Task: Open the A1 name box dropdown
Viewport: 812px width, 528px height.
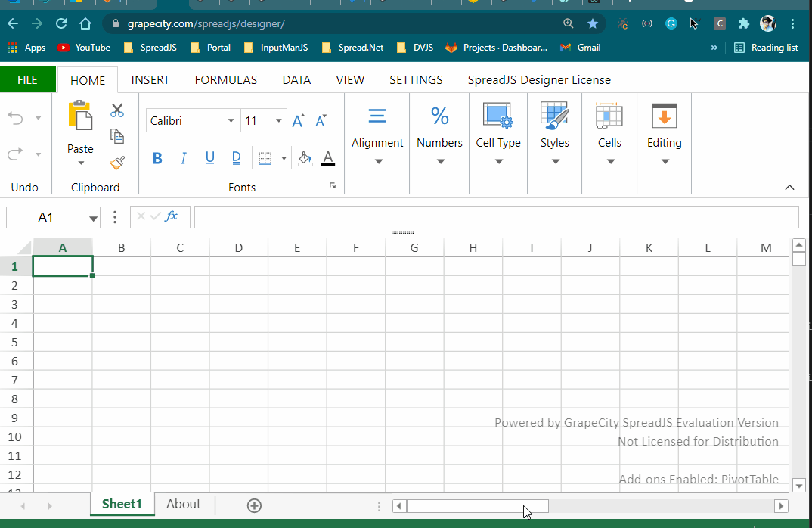Action: [x=94, y=218]
